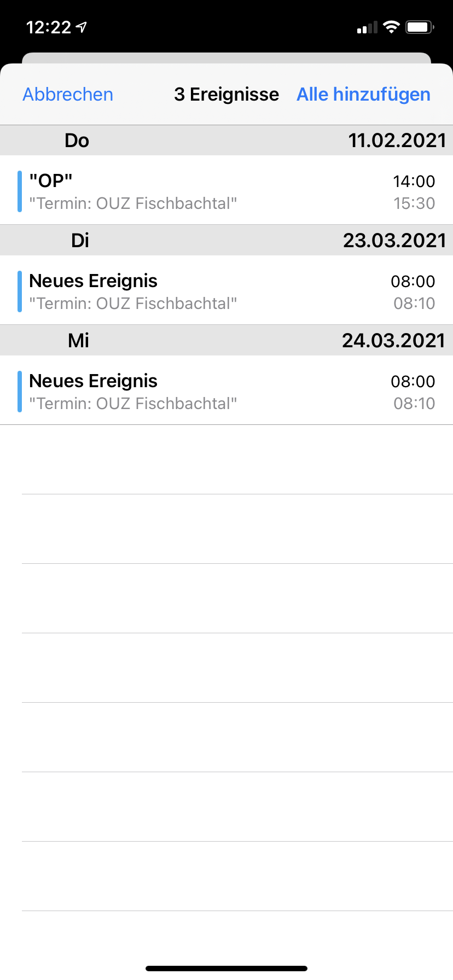Tap the 15:30 end time of OP event
Viewport: 453px width, 980px height.
coord(414,203)
